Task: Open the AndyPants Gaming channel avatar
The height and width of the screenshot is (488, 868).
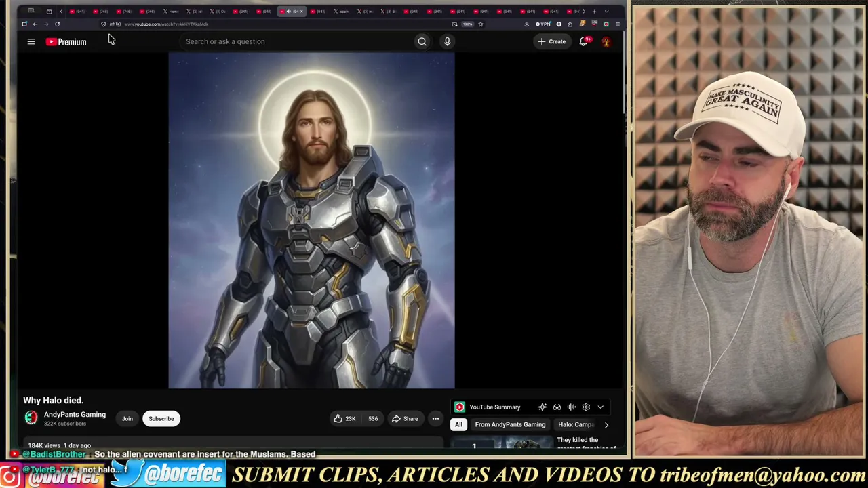Action: coord(31,418)
